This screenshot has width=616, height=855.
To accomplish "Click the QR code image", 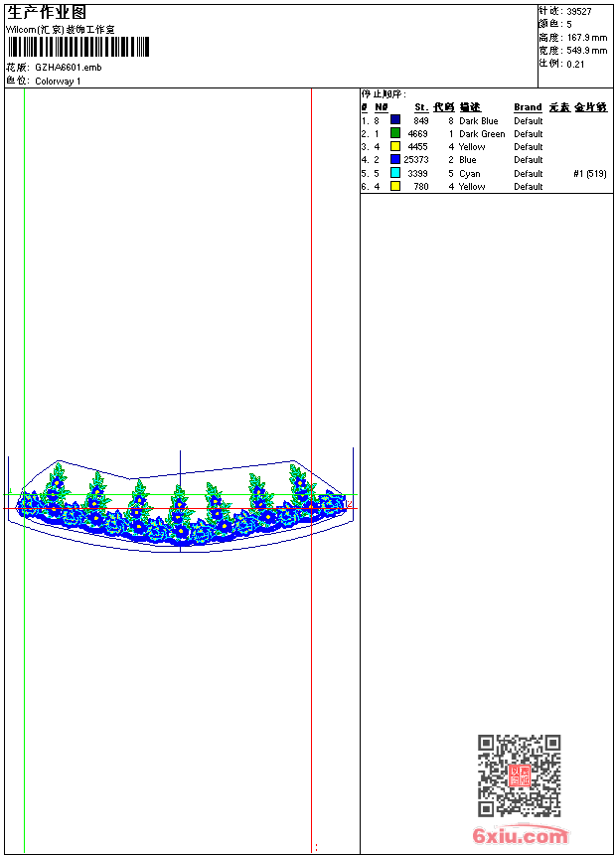I will click(519, 775).
